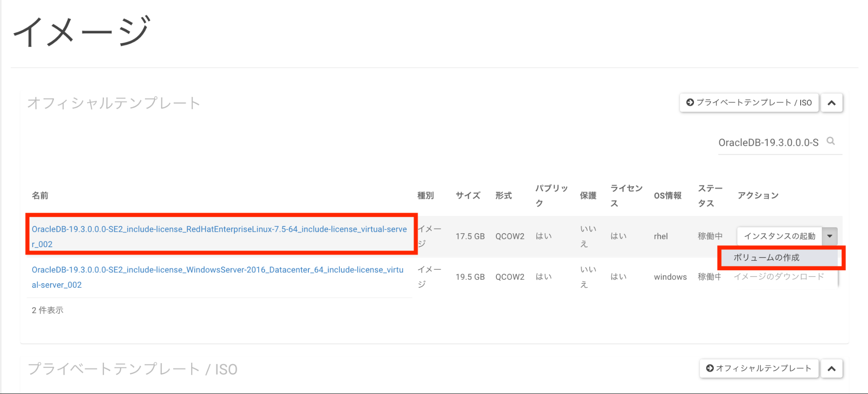The height and width of the screenshot is (394, 868).
Task: Click the イメージ page heading
Action: click(x=81, y=31)
